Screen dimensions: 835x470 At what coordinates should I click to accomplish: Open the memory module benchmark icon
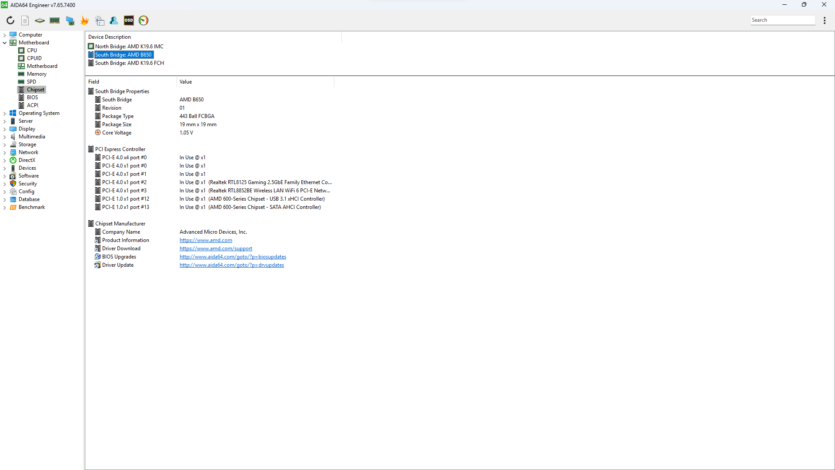(x=54, y=20)
